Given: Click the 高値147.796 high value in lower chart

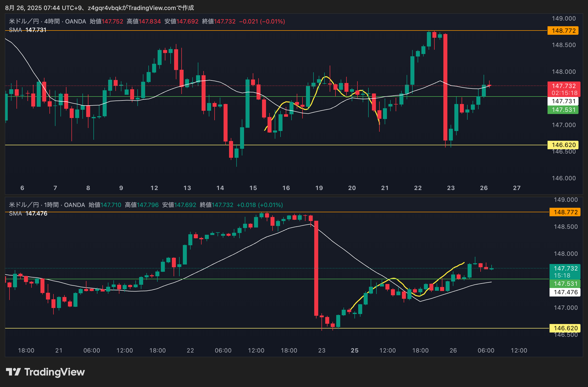Looking at the screenshot, I should click(x=142, y=205).
